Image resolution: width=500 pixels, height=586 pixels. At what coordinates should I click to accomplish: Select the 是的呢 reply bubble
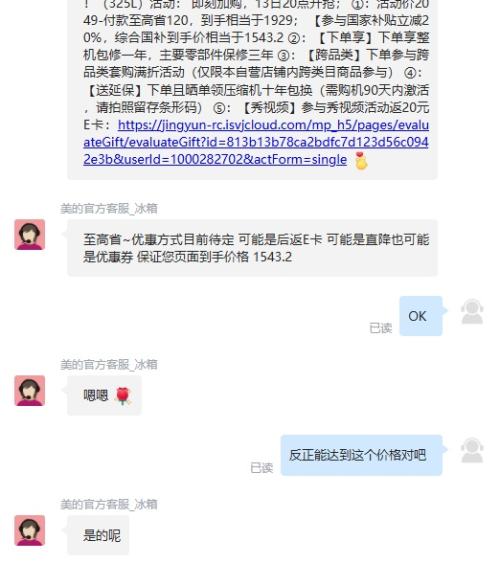pyautogui.click(x=98, y=535)
